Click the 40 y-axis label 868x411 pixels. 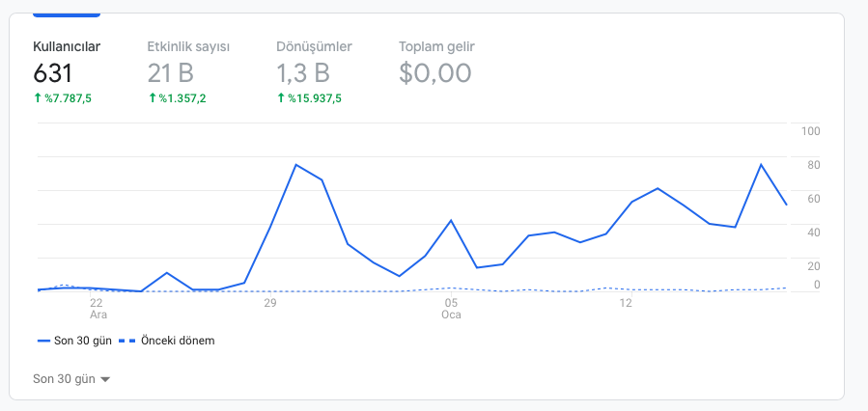click(814, 233)
